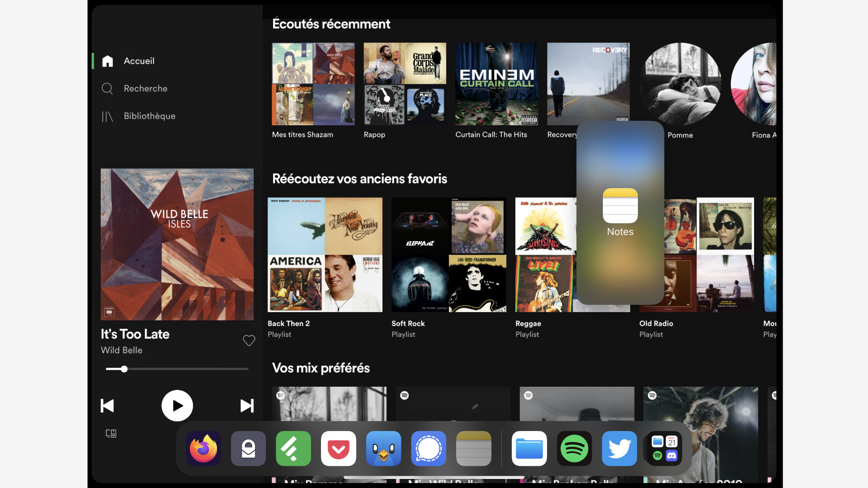Open the Tweetbot bird icon in dock
Screen dimensions: 868x488
[383, 449]
